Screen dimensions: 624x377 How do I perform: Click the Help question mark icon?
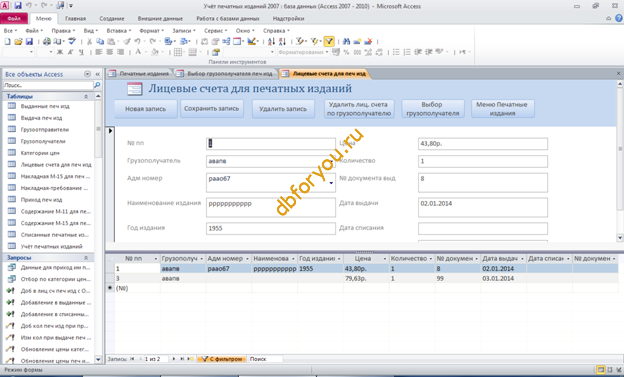(x=619, y=18)
